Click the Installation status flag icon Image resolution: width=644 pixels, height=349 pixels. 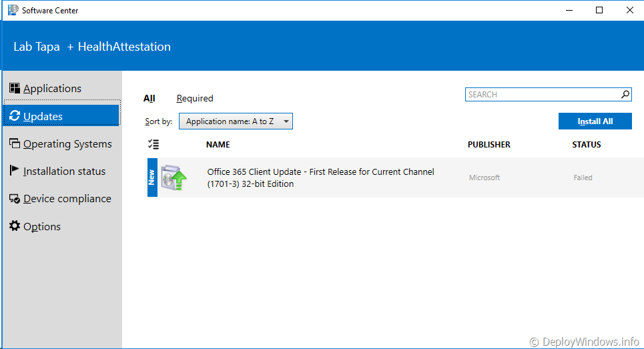(15, 171)
